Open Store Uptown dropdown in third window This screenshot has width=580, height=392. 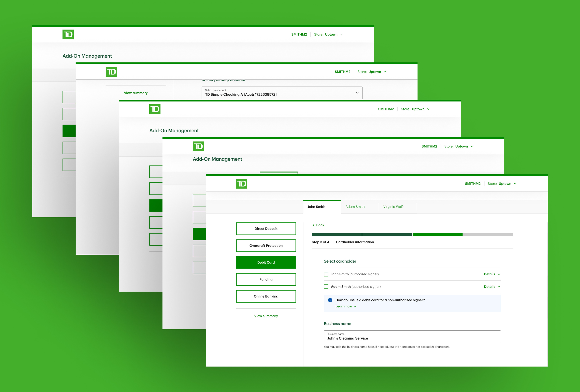point(415,109)
